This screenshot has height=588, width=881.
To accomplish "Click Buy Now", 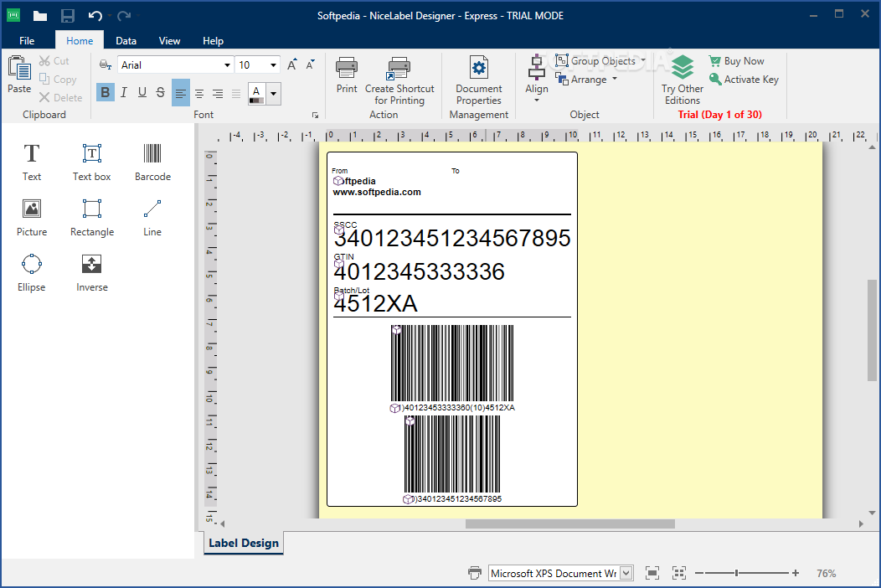I will (x=737, y=60).
